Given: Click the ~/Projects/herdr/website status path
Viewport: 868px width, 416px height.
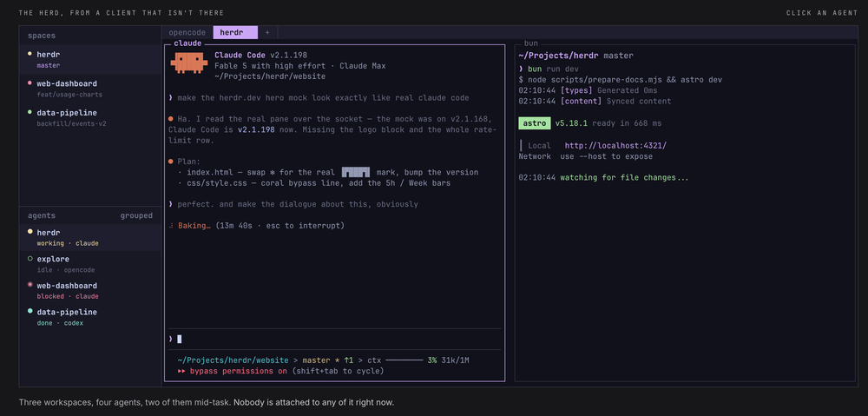Looking at the screenshot, I should pyautogui.click(x=233, y=360).
